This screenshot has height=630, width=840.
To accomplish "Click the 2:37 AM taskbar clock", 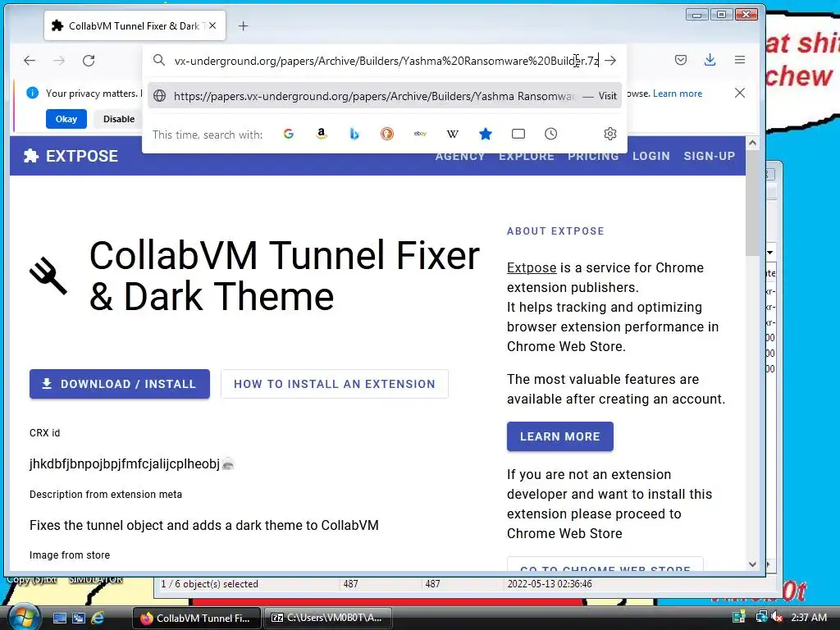I will tap(808, 617).
